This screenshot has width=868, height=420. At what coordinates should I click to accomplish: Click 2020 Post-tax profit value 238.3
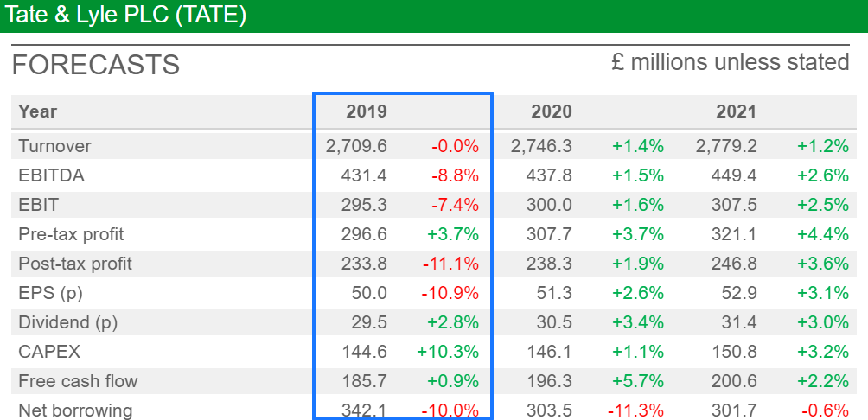click(x=549, y=264)
